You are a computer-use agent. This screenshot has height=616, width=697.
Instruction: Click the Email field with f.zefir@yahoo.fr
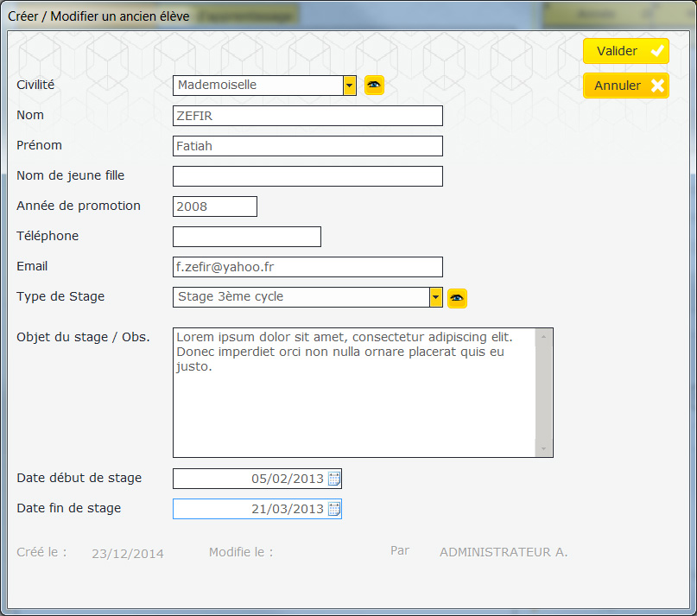coord(307,267)
